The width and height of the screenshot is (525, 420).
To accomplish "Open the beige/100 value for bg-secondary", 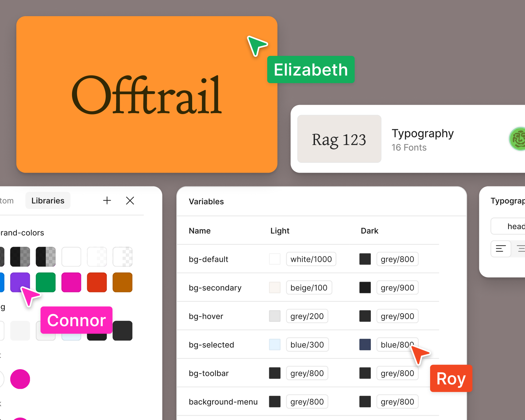I will coord(309,288).
